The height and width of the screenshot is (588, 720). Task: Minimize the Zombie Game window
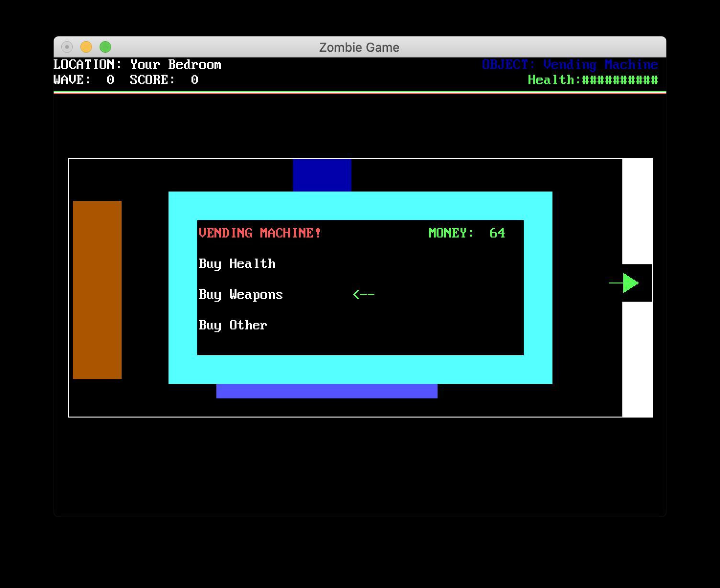(86, 47)
